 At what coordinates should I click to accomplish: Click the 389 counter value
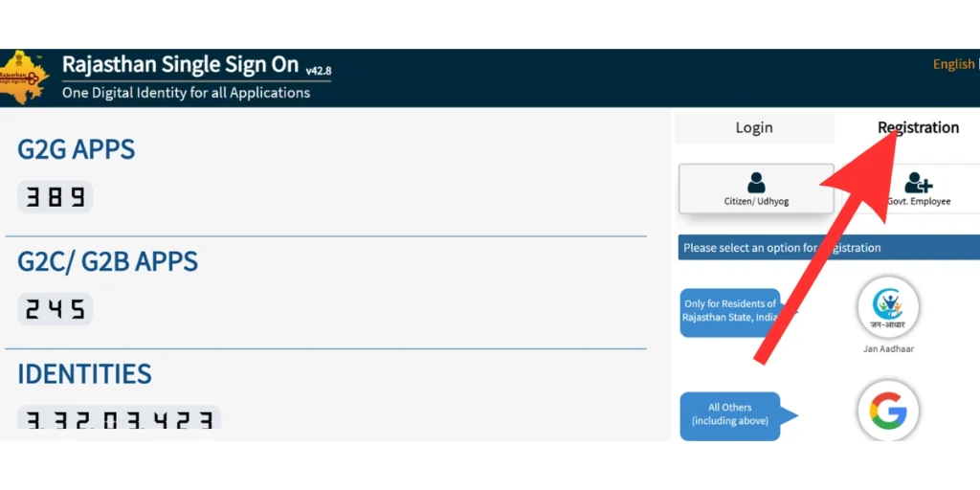pos(55,197)
